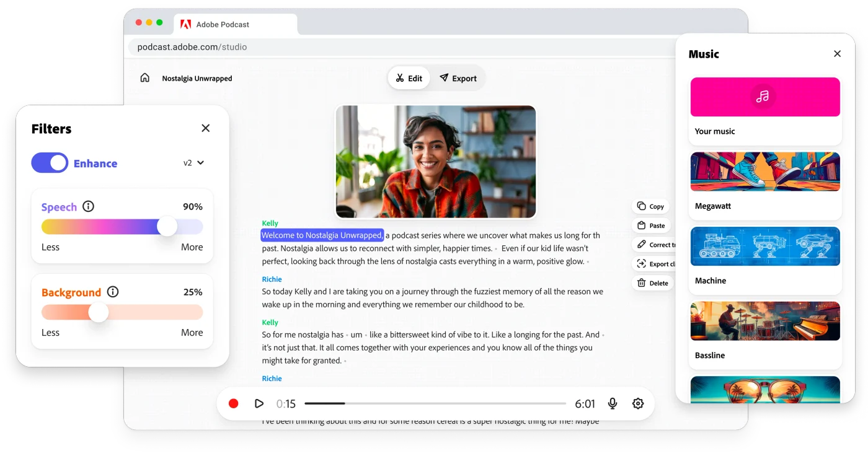Click the home icon beside Nostalgia Unwrapped

[145, 78]
